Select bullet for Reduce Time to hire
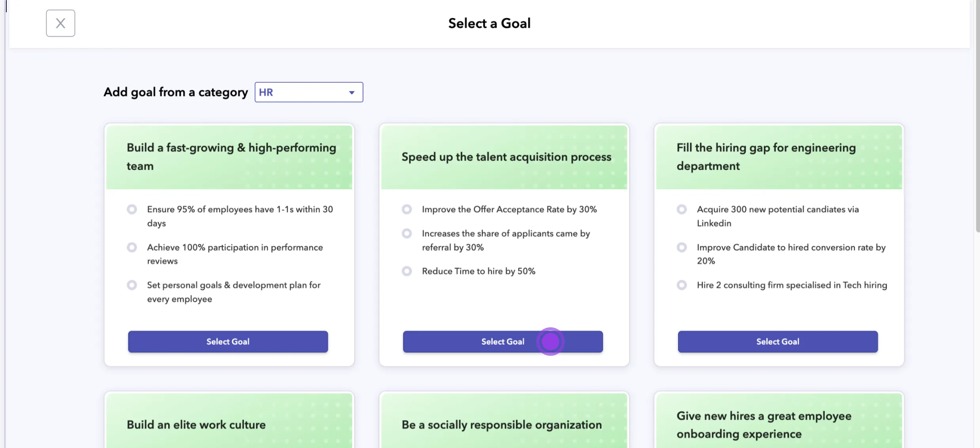 coord(406,271)
